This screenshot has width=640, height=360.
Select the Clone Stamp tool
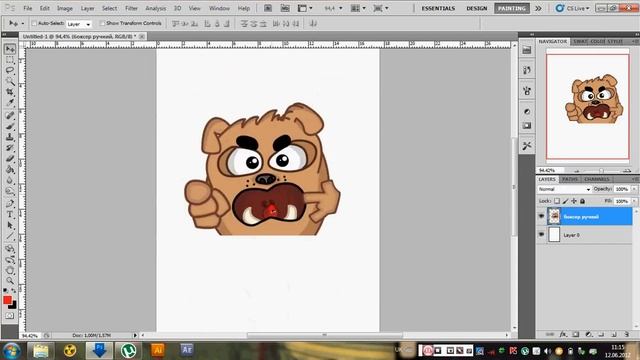click(10, 137)
